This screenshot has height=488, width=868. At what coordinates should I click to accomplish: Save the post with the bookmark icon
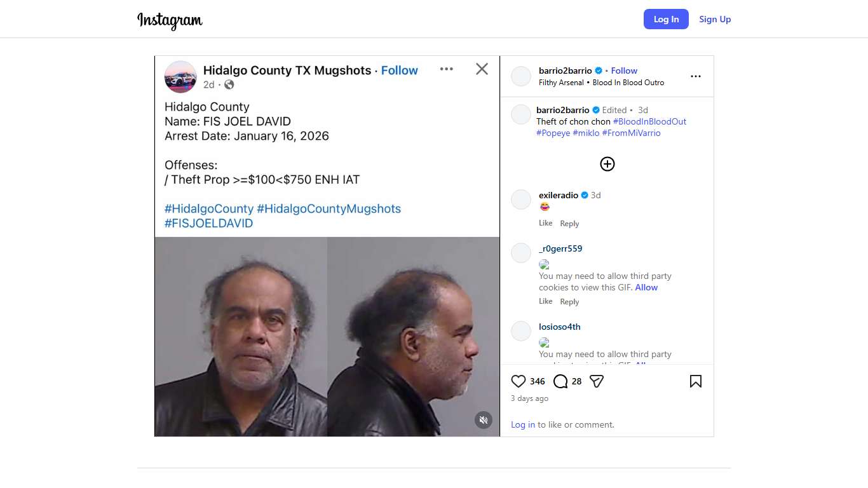(x=696, y=381)
